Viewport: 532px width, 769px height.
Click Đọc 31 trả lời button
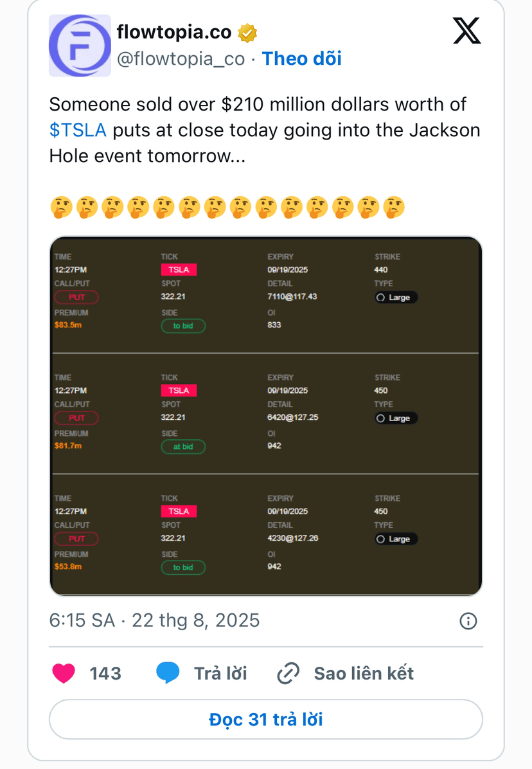pyautogui.click(x=266, y=719)
